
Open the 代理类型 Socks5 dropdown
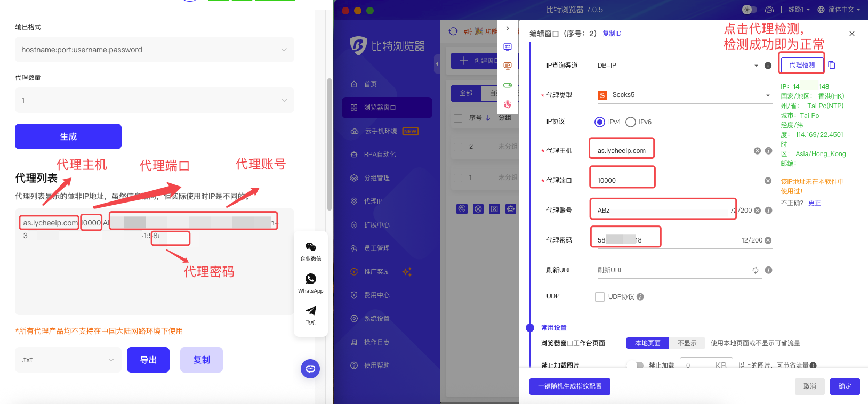[x=684, y=95]
